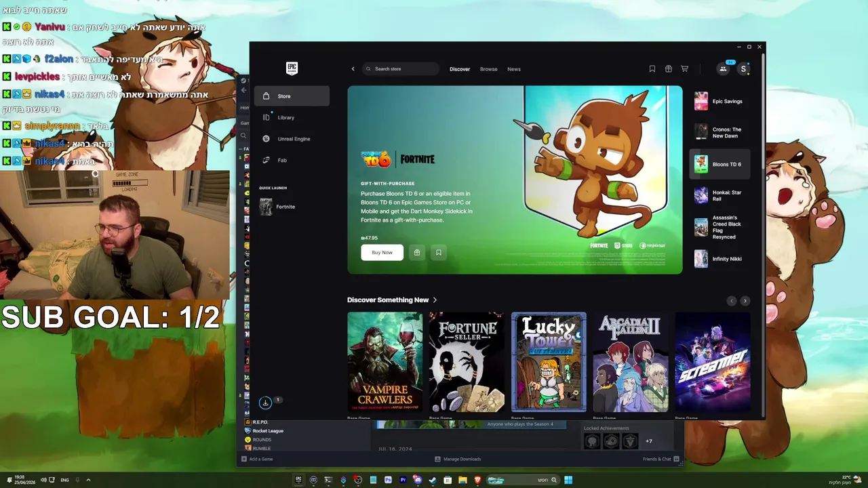The image size is (868, 488).
Task: Open Manage Downloads in Steam
Action: click(458, 459)
